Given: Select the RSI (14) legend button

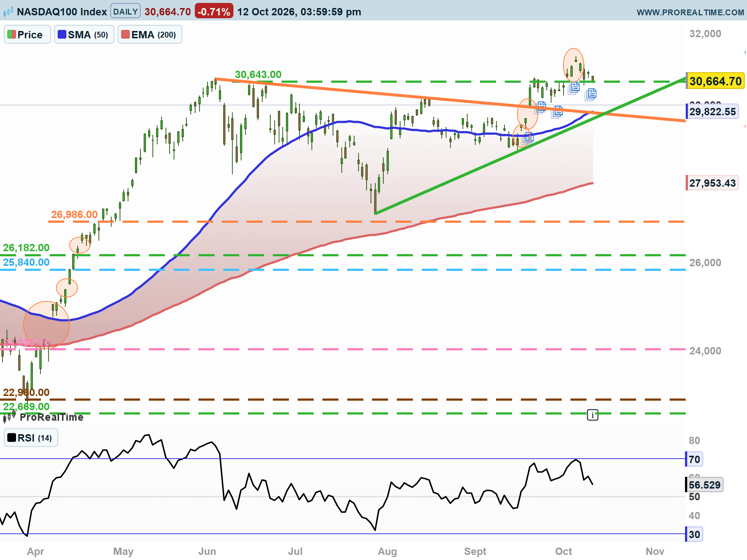Looking at the screenshot, I should pyautogui.click(x=31, y=437).
